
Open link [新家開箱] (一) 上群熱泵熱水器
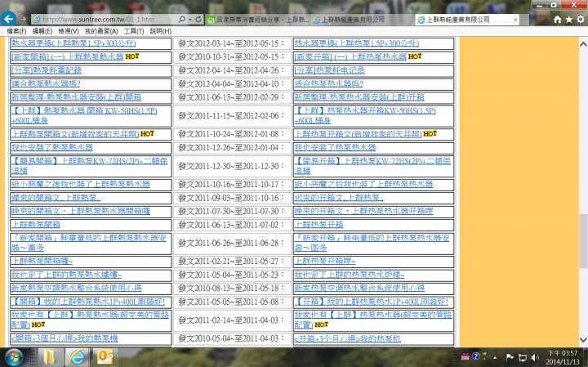coord(67,57)
